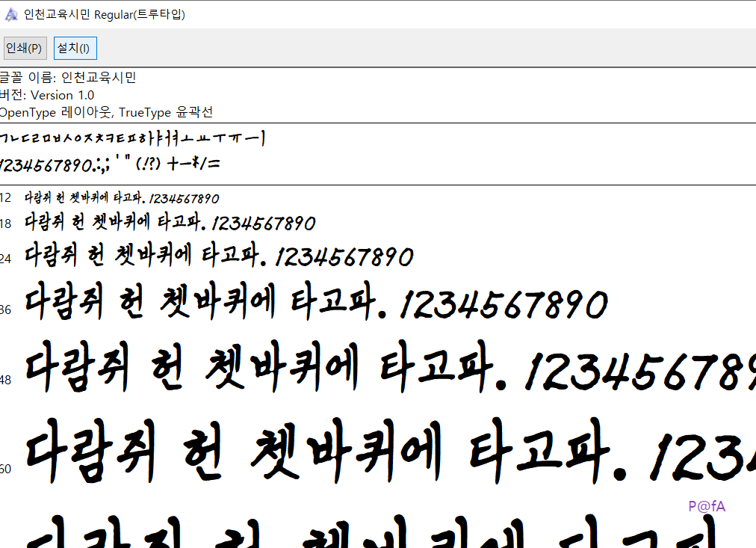Click the 60-point sample sentence
756x548 pixels.
pos(390,451)
